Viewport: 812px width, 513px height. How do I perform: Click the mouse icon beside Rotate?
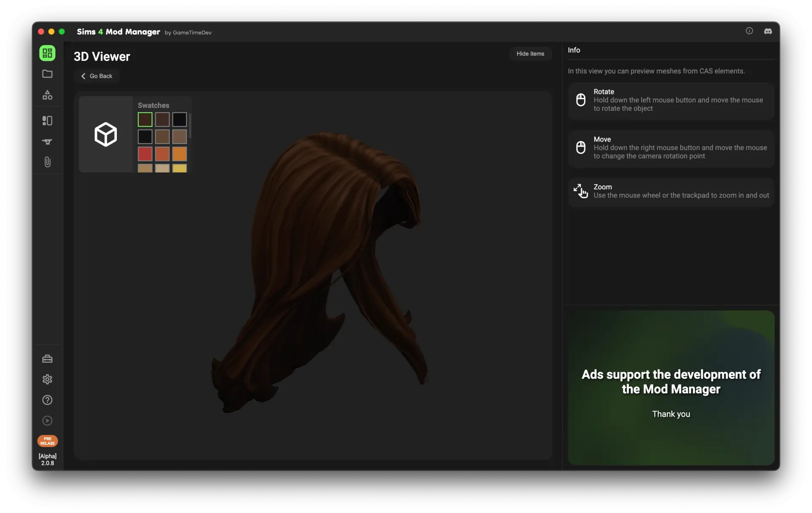[x=581, y=100]
